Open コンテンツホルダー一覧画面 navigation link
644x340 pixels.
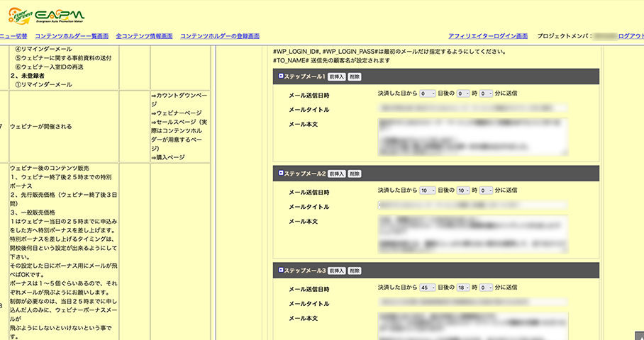[x=72, y=36]
